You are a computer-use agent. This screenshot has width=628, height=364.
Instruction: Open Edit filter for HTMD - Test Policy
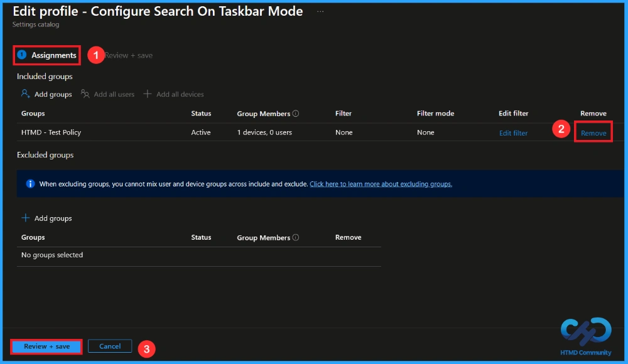(513, 133)
